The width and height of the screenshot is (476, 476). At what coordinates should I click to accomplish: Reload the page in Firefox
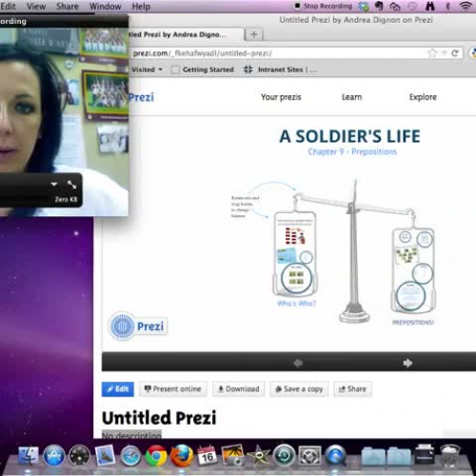455,53
